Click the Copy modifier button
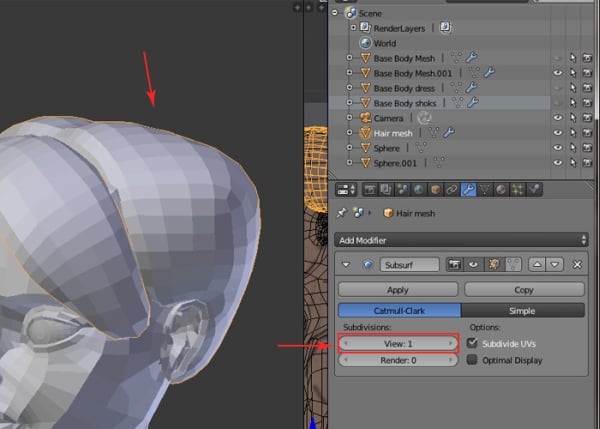600x429 pixels. [523, 289]
